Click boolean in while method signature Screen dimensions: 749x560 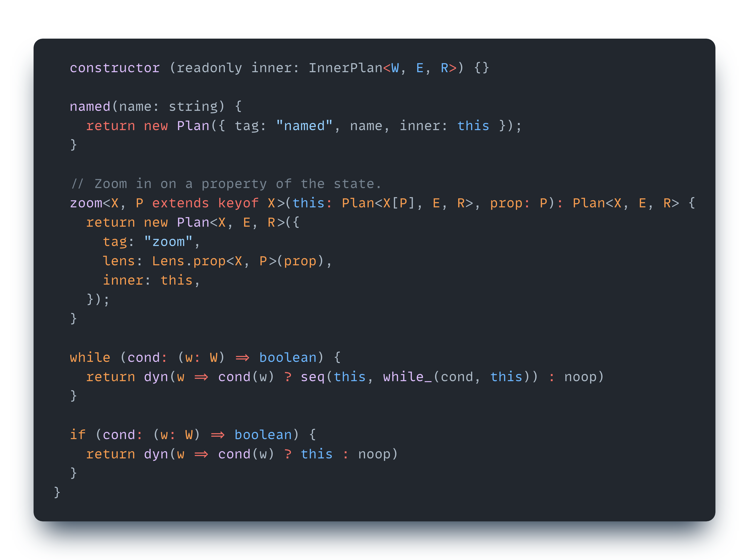pos(287,357)
